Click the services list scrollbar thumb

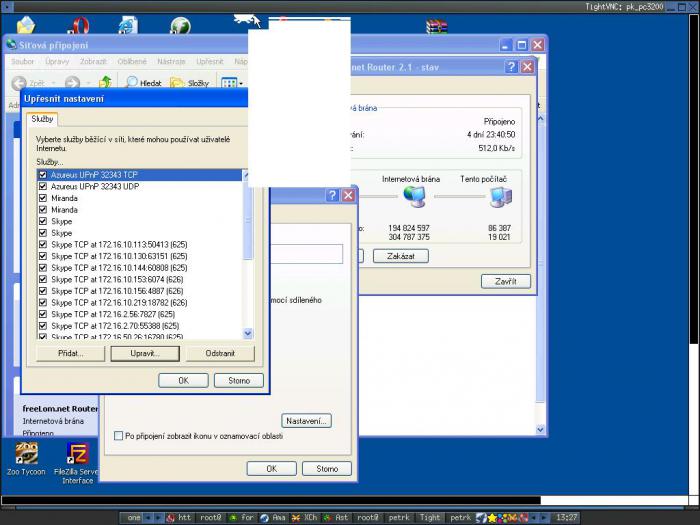point(248,220)
